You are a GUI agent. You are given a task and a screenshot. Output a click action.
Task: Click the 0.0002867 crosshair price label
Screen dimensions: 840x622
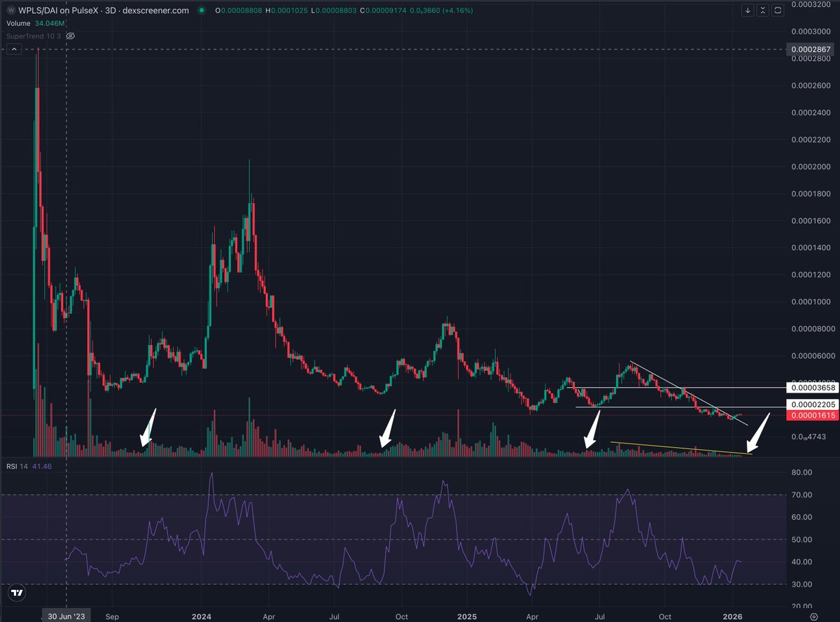811,50
